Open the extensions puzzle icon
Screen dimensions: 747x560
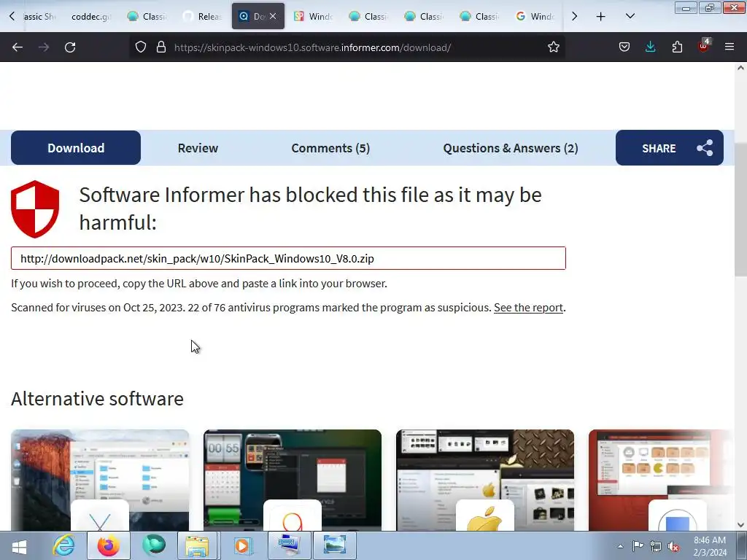pos(677,47)
